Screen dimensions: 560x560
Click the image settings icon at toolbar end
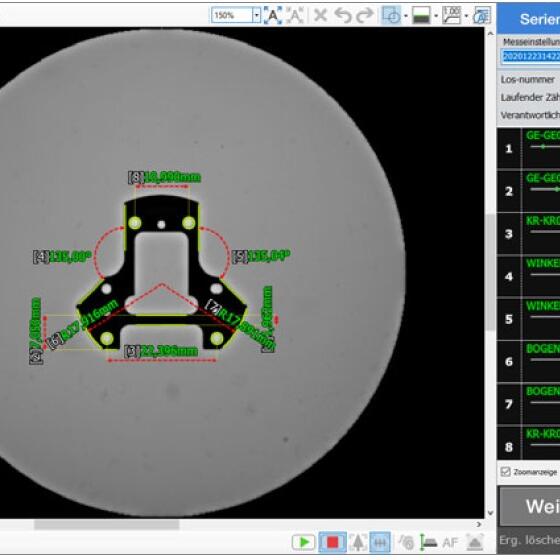pyautogui.click(x=482, y=15)
